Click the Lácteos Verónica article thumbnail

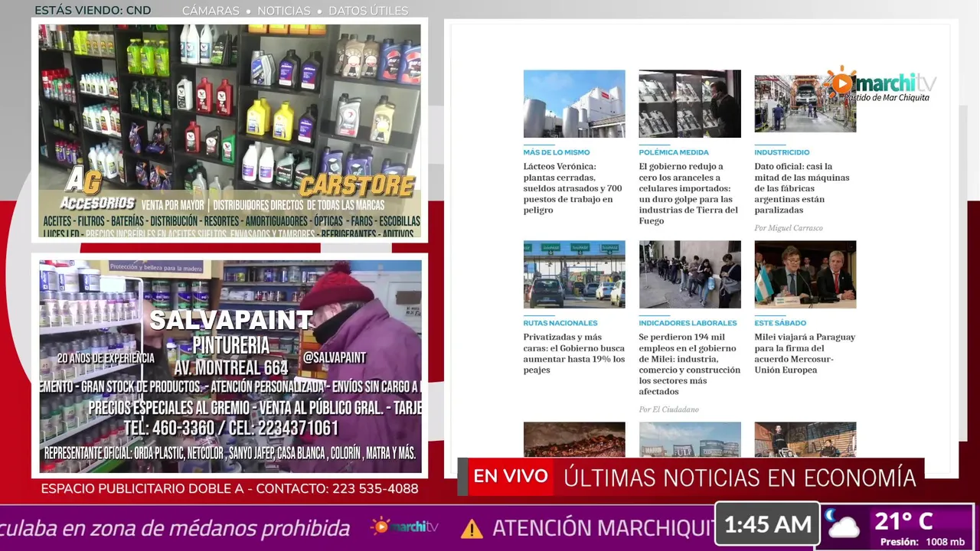574,104
